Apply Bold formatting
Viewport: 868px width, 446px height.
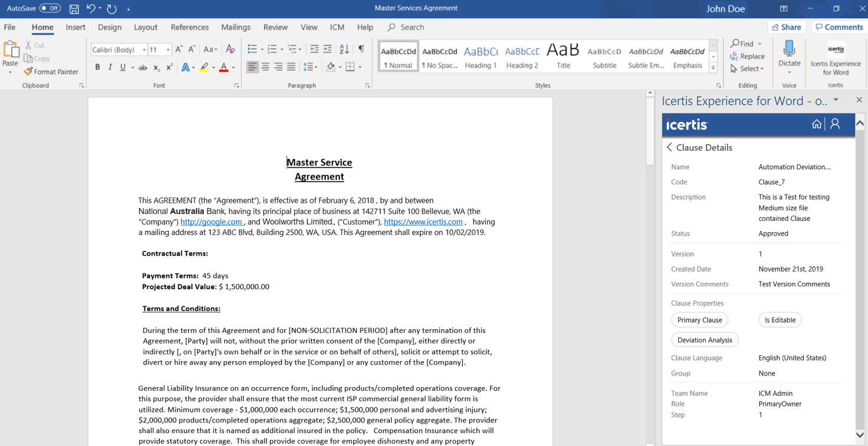coord(97,68)
